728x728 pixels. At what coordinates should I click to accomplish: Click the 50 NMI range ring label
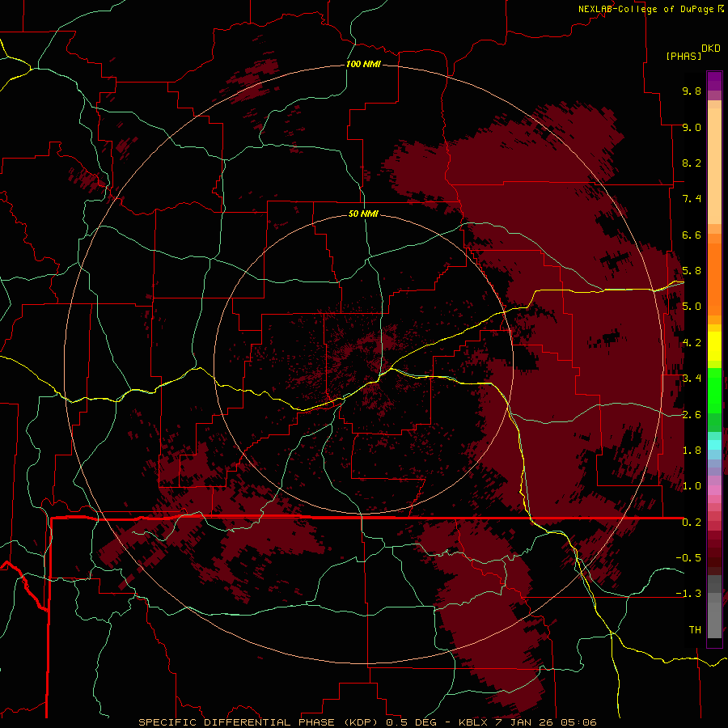[363, 214]
